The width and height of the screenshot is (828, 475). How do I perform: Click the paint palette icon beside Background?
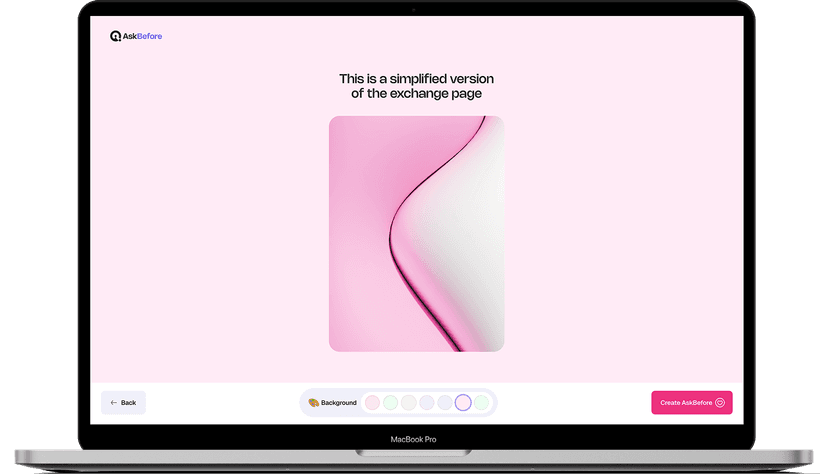313,403
